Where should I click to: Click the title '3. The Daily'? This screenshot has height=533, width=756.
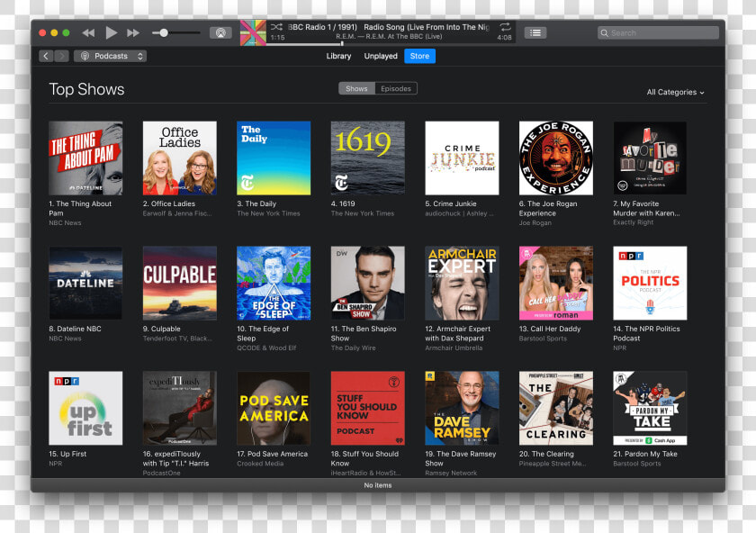256,203
